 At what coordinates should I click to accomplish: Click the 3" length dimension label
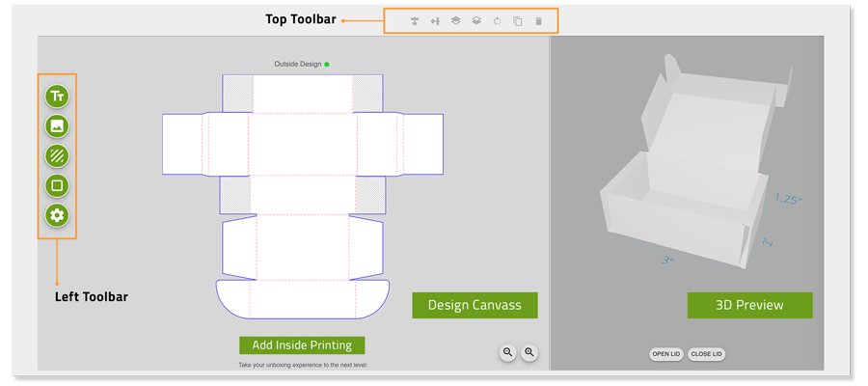click(667, 260)
